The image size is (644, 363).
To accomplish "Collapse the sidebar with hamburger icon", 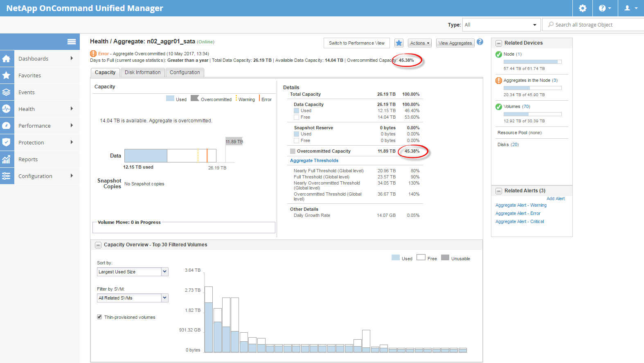I will 72,42.
